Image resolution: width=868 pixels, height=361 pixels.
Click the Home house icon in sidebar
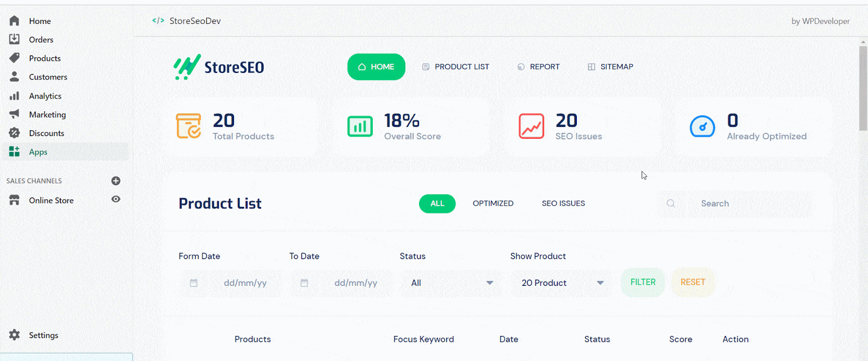tap(14, 21)
